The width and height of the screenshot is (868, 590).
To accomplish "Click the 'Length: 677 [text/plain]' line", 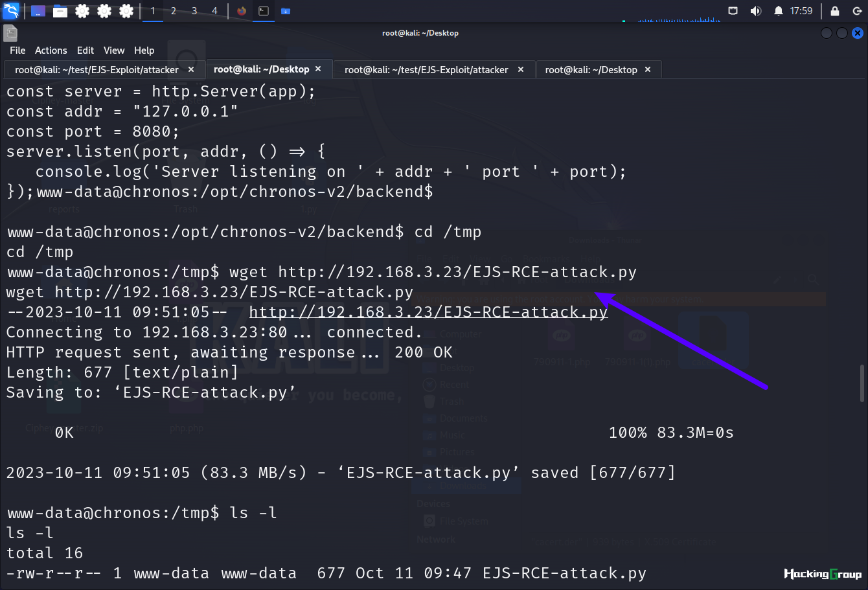I will [122, 372].
